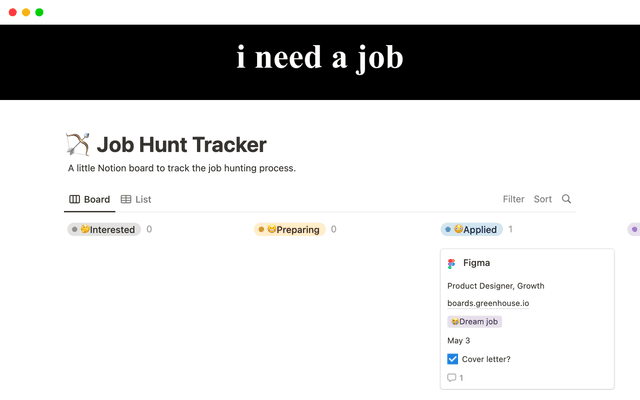Screen dimensions: 640x400
Task: Open the comment bubble on Figma card
Action: [452, 378]
